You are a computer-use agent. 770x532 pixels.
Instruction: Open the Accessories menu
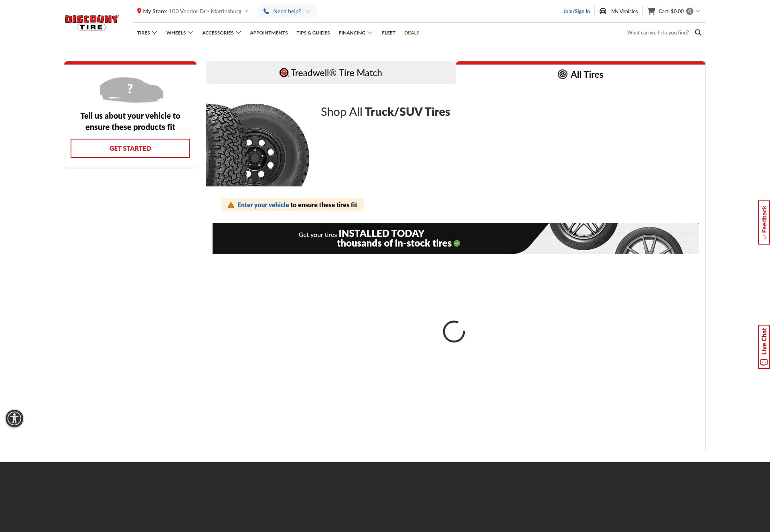point(221,33)
